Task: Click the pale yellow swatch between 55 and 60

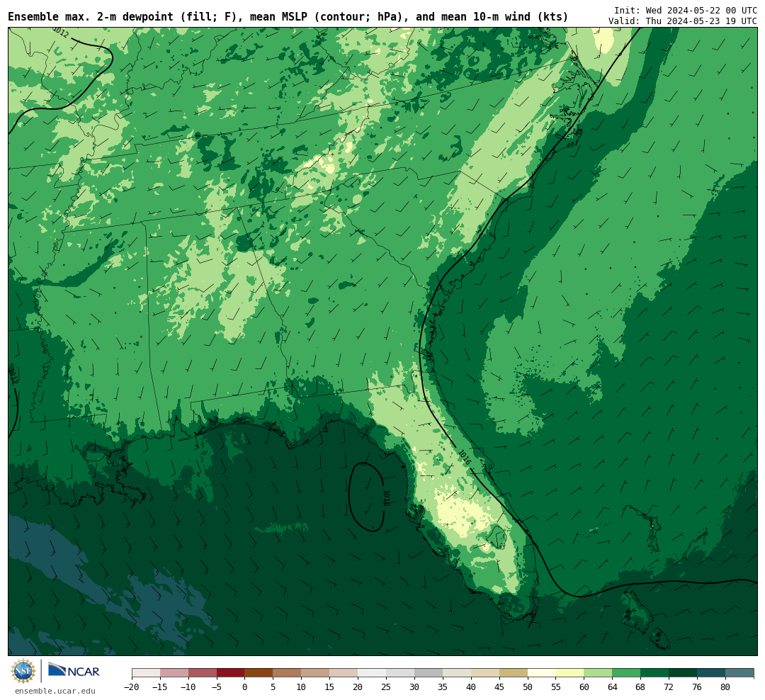Action: [x=569, y=673]
